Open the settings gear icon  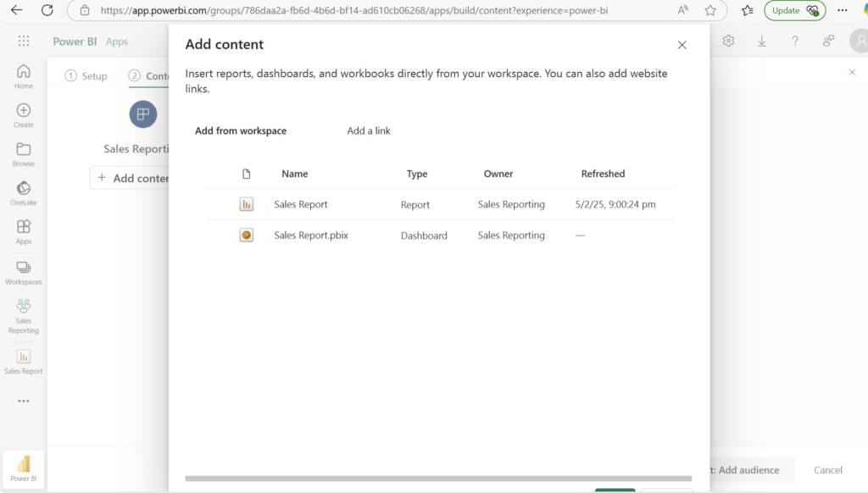point(728,41)
